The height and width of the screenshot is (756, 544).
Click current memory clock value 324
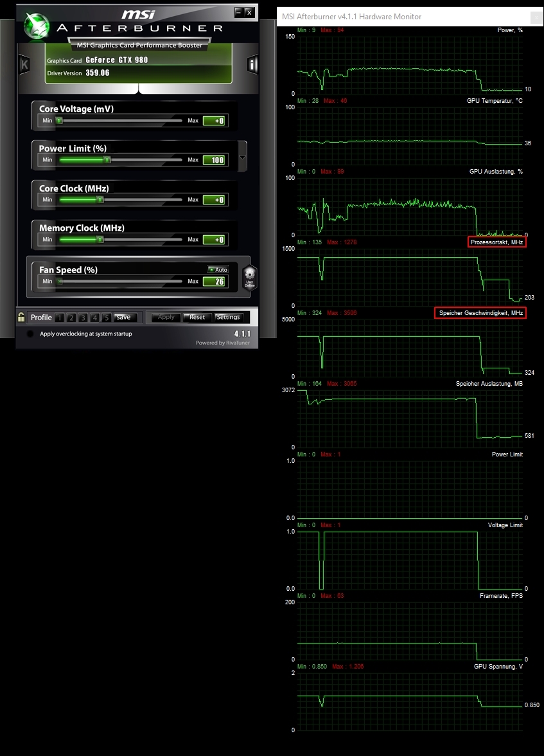pyautogui.click(x=529, y=373)
